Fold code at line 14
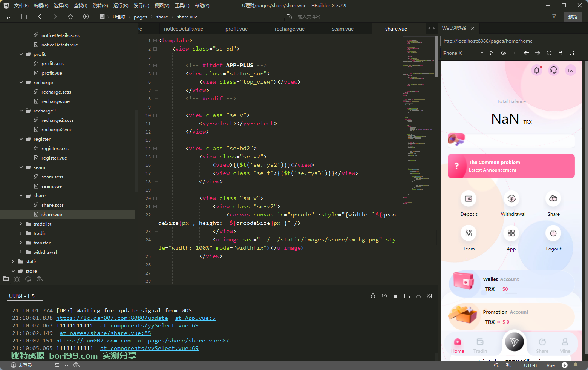This screenshot has height=370, width=588. click(x=155, y=149)
